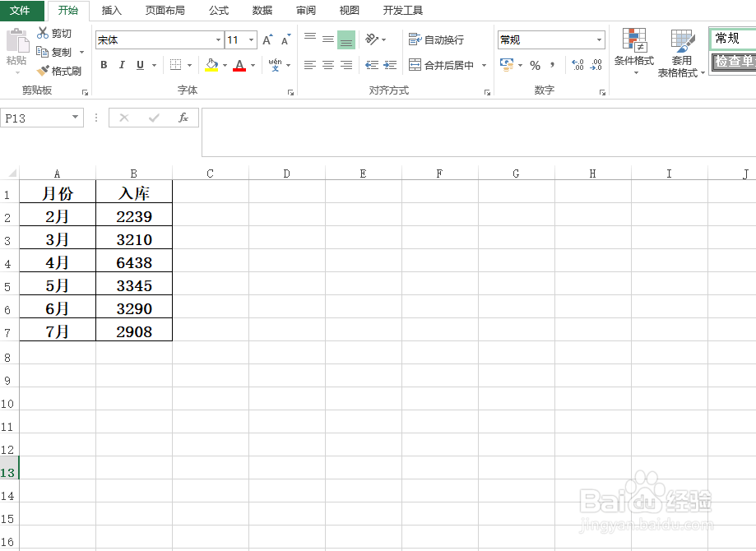The height and width of the screenshot is (551, 756).
Task: Click the Name Box showing P13
Action: click(37, 117)
